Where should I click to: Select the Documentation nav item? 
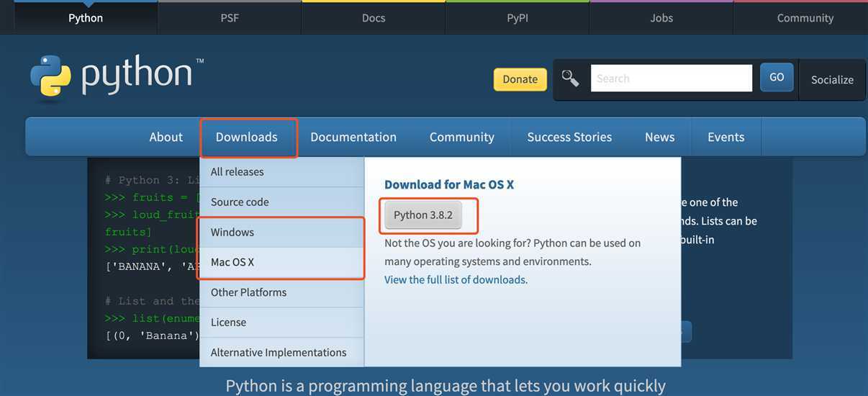[353, 137]
